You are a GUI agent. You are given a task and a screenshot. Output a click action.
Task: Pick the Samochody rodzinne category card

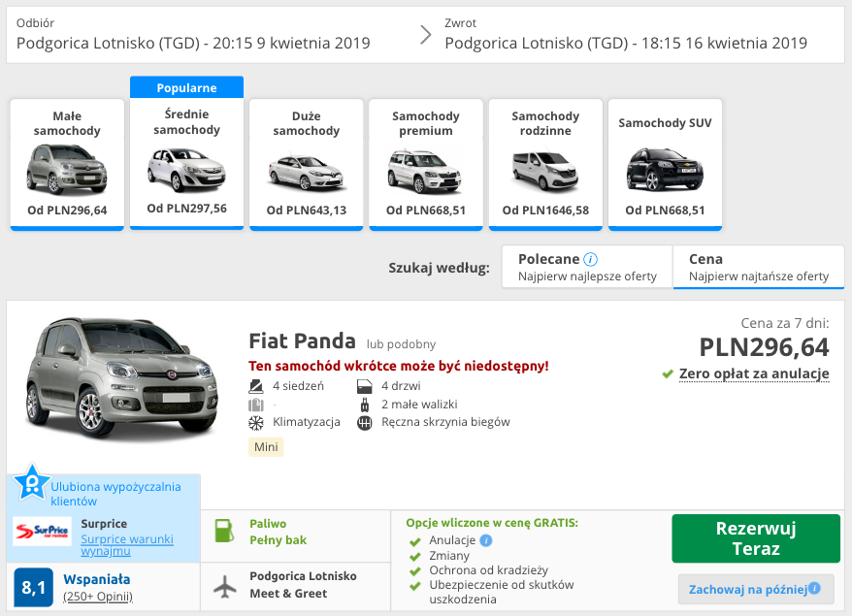545,164
